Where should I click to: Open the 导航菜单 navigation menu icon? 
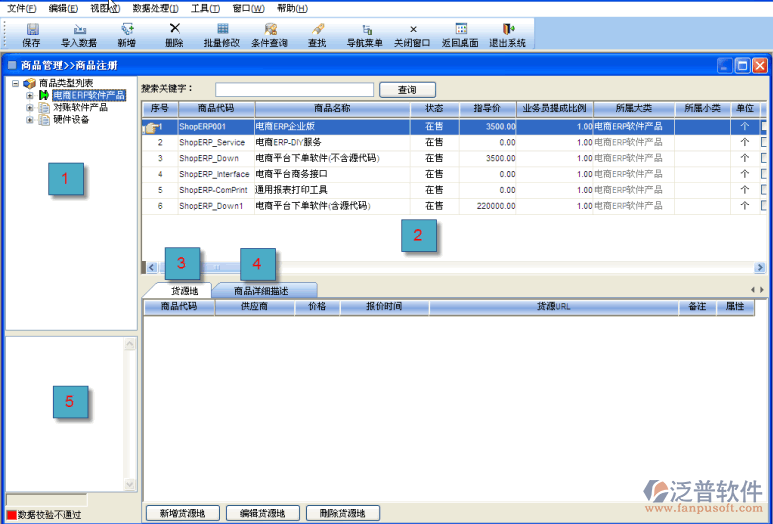pyautogui.click(x=366, y=29)
